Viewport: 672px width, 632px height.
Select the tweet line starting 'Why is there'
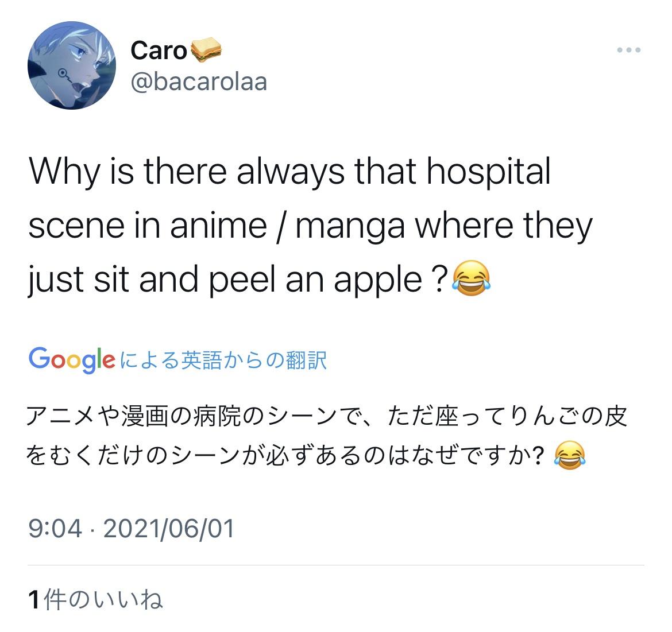click(x=289, y=171)
